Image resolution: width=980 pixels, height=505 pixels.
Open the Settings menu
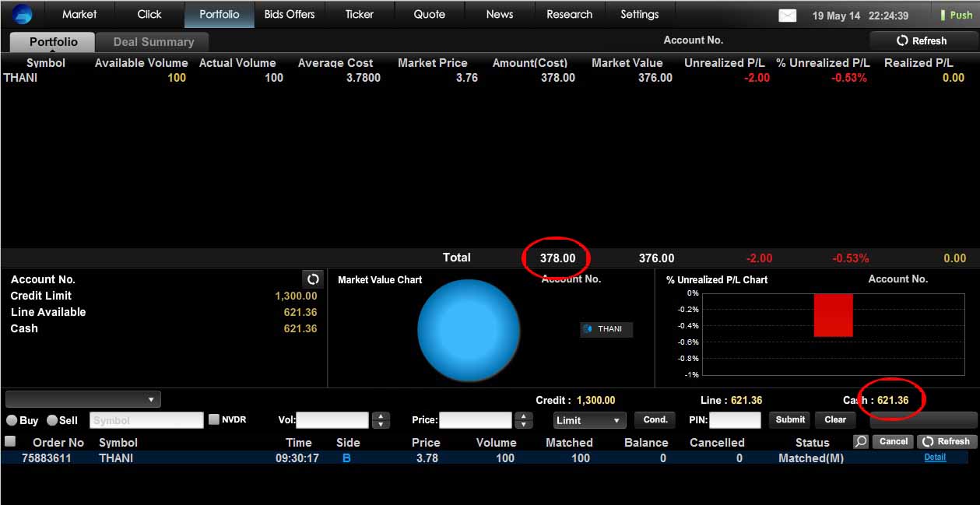coord(640,14)
